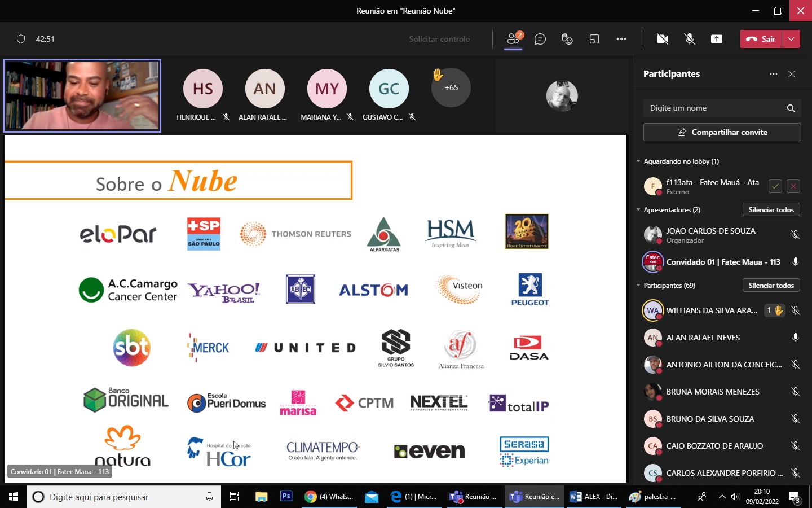Viewport: 812px width, 508px height.
Task: Open the Windows Start menu
Action: point(14,497)
